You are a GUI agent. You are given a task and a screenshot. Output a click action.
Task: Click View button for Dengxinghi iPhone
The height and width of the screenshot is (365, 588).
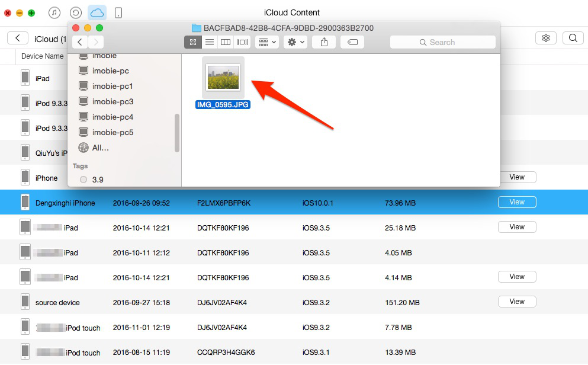(x=517, y=202)
